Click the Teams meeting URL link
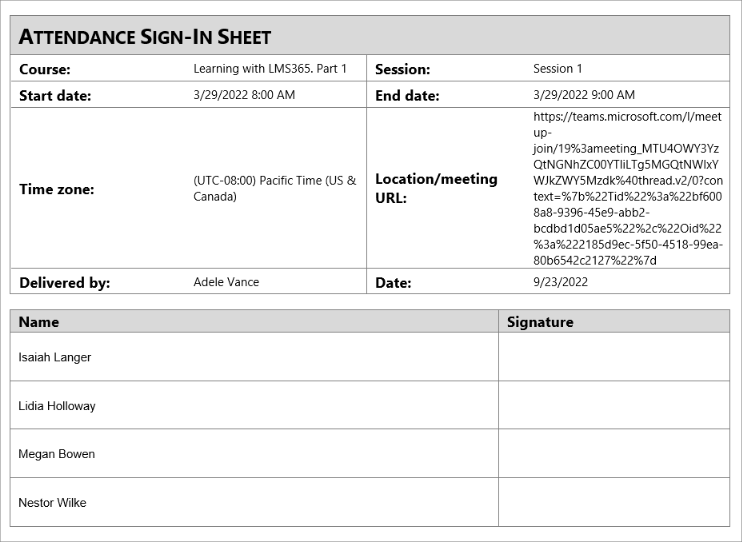This screenshot has width=742, height=542. click(x=629, y=188)
